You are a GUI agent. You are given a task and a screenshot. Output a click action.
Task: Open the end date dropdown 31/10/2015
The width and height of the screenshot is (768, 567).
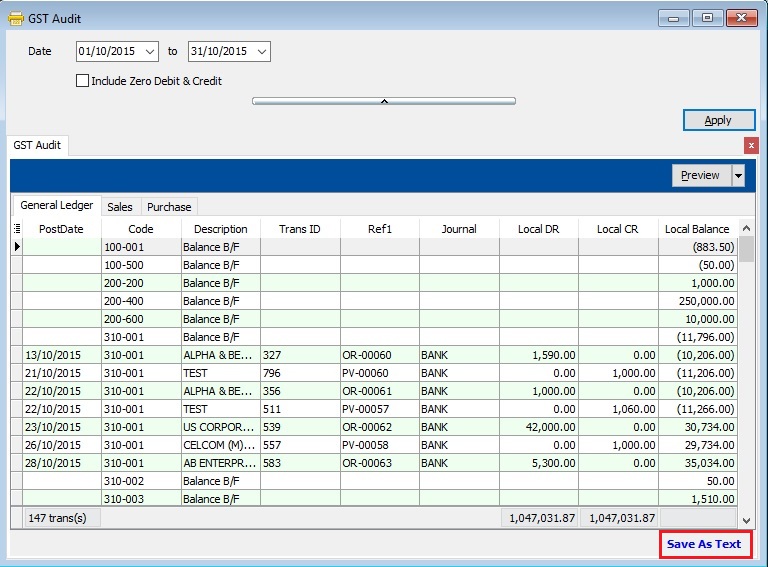(262, 51)
